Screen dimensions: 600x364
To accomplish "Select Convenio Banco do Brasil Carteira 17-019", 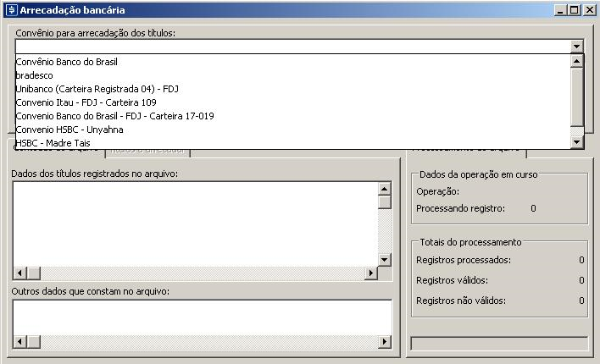I will (x=114, y=116).
